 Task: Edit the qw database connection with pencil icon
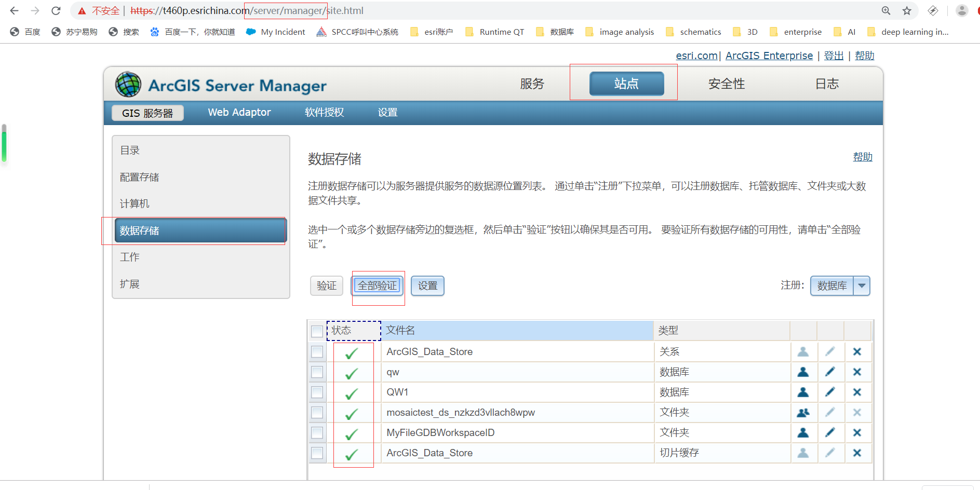(x=830, y=372)
